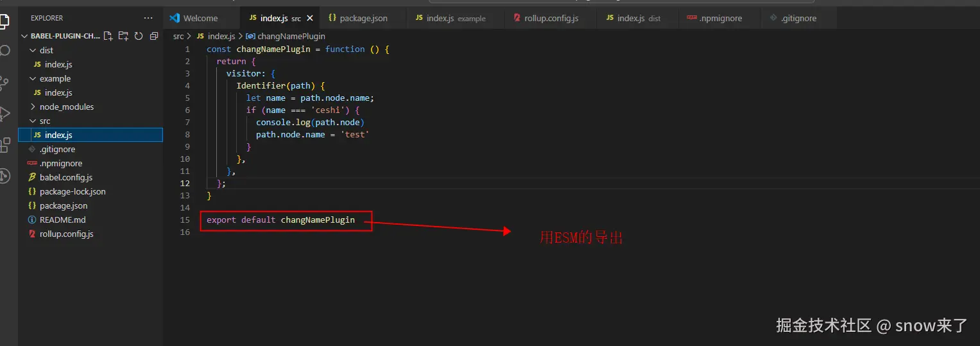Open rollup.config.js in Explorer tree
This screenshot has height=346, width=980.
tap(90, 234)
